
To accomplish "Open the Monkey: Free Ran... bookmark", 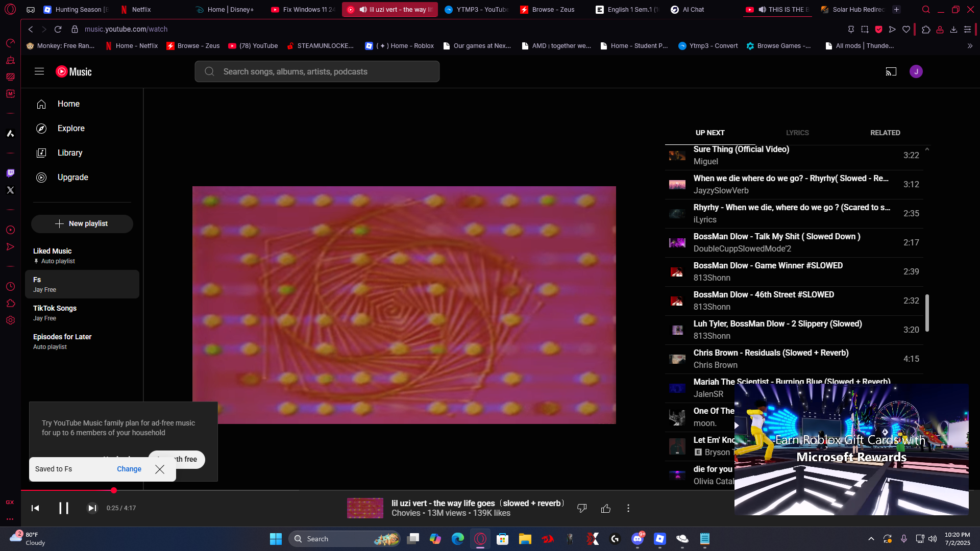I will pos(60,46).
